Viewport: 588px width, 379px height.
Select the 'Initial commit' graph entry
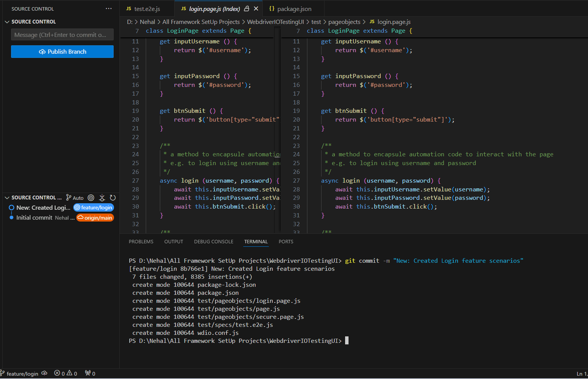click(x=34, y=218)
